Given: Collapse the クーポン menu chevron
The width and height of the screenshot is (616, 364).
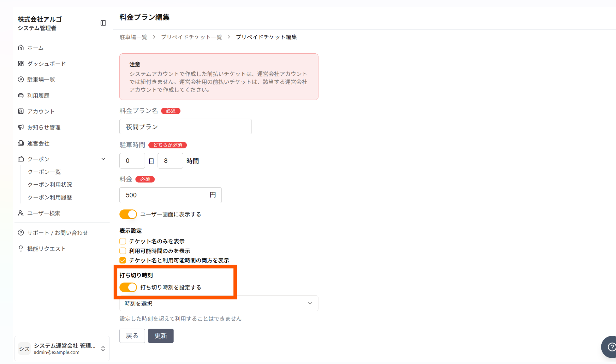Looking at the screenshot, I should pyautogui.click(x=103, y=159).
